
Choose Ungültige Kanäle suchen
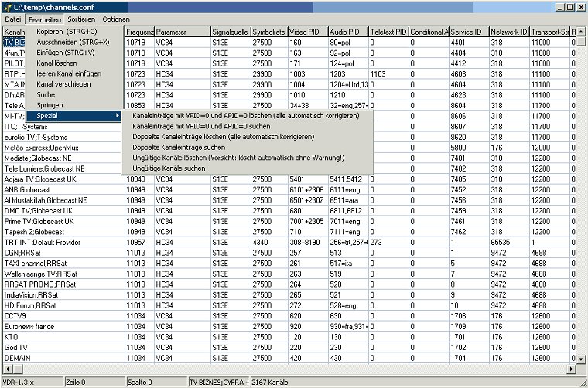click(x=169, y=168)
